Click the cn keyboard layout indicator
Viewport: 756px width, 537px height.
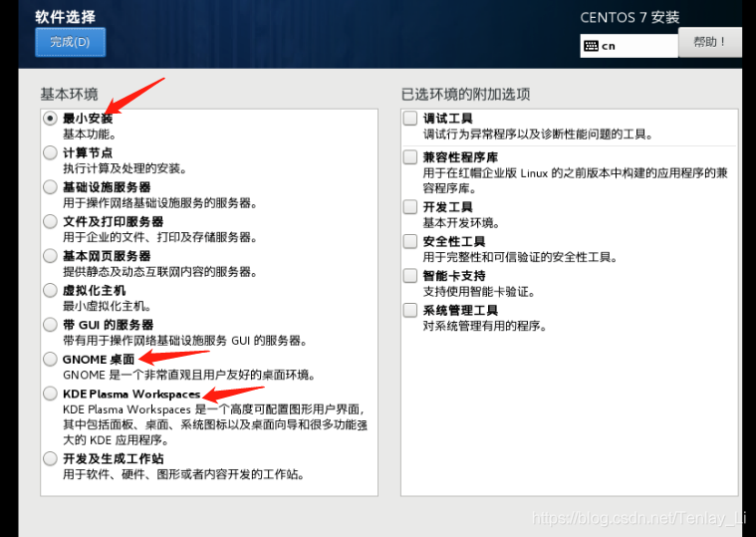coord(629,46)
